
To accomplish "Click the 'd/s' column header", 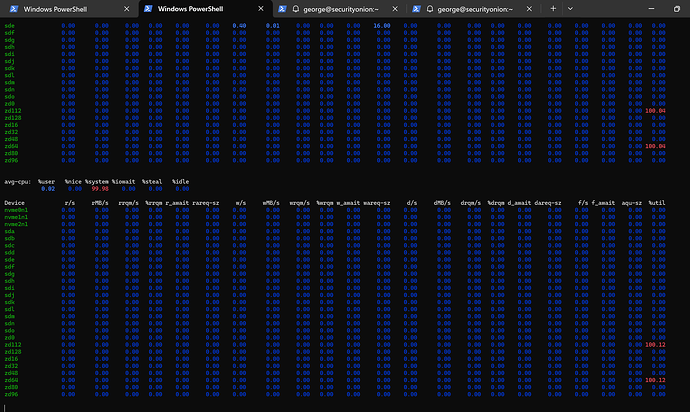I will pos(412,203).
